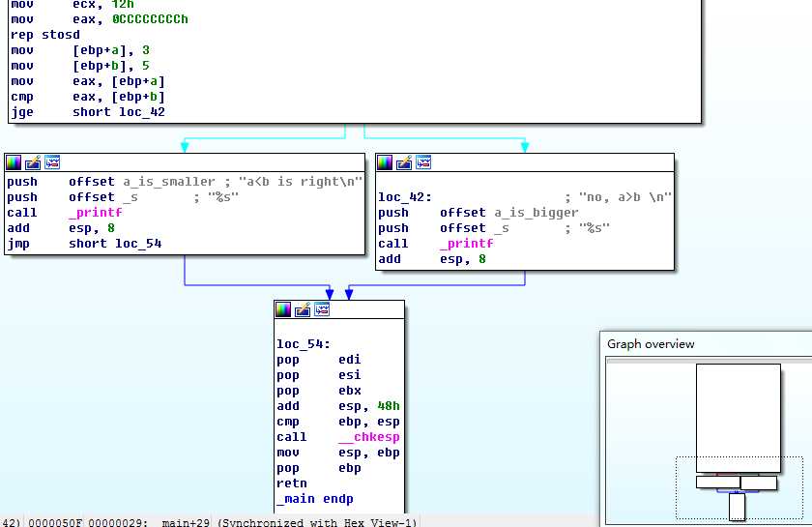This screenshot has width=812, height=527.
Task: Select the 'mov esp, ebp' instruction
Action: coord(338,454)
